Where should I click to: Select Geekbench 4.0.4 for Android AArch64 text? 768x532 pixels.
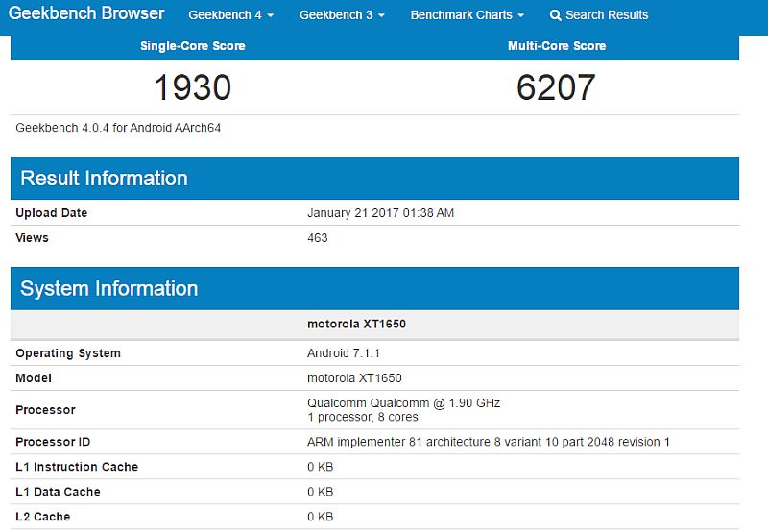click(x=118, y=128)
